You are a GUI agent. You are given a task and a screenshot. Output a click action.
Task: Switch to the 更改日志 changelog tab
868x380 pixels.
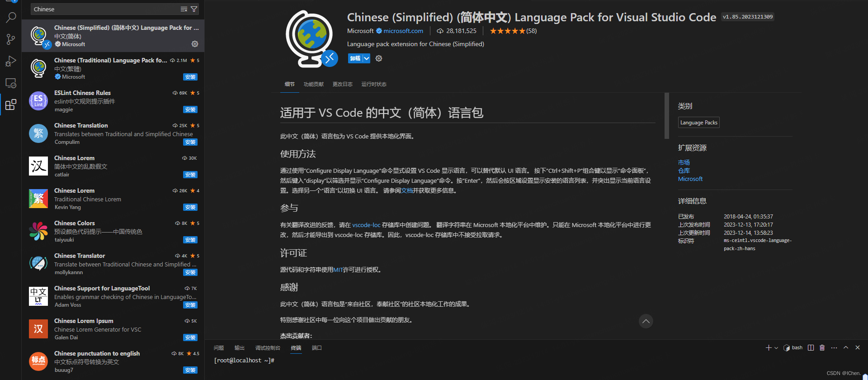[x=343, y=84]
